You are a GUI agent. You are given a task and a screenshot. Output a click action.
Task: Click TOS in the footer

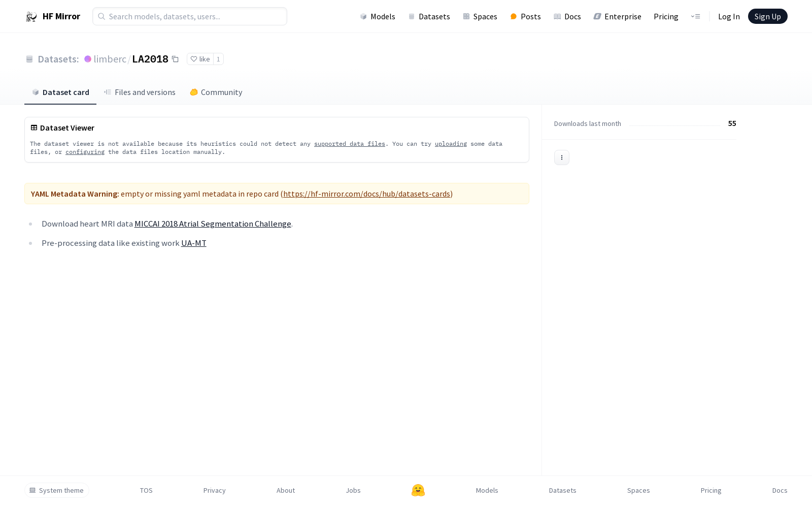pyautogui.click(x=146, y=490)
